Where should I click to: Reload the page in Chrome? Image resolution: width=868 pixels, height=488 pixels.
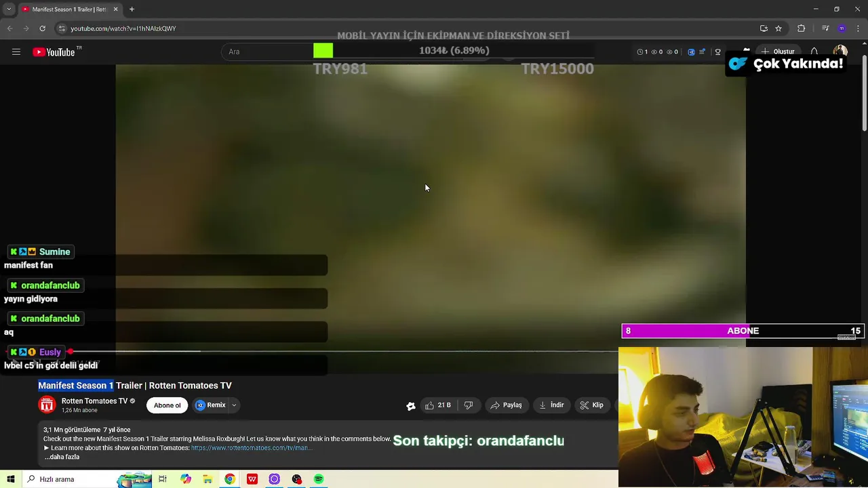pyautogui.click(x=42, y=28)
